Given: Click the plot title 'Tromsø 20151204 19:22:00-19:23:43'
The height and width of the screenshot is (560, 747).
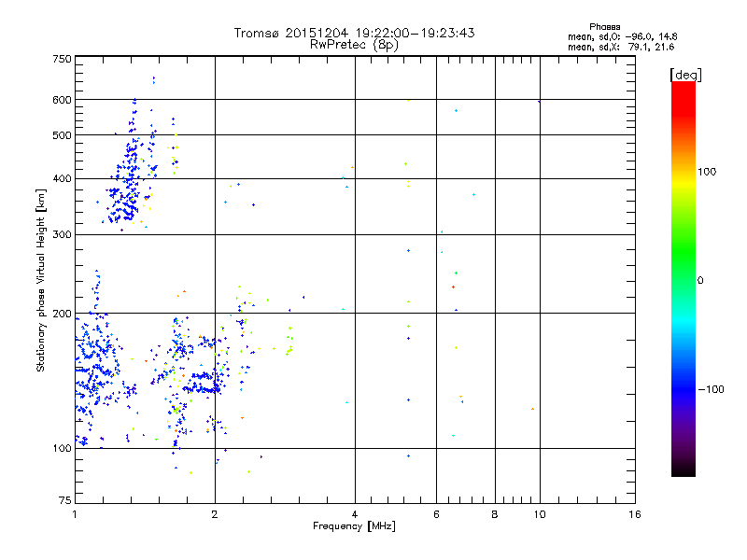Looking at the screenshot, I should click(354, 33).
